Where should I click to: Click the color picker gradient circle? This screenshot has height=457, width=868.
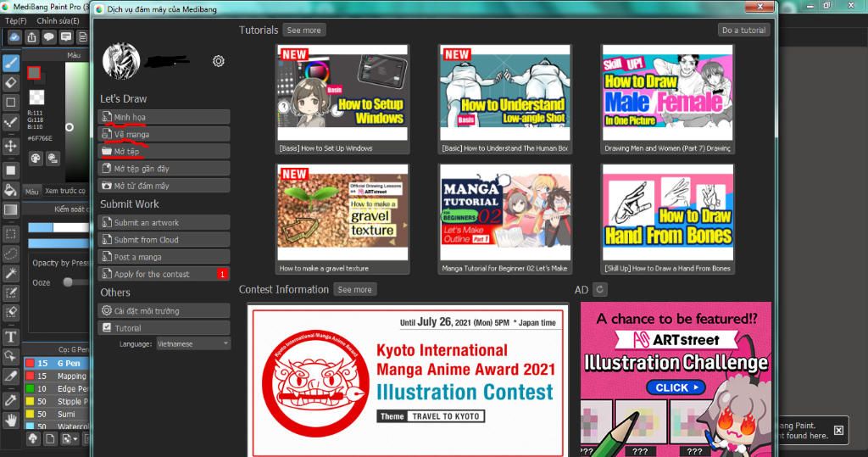click(70, 127)
